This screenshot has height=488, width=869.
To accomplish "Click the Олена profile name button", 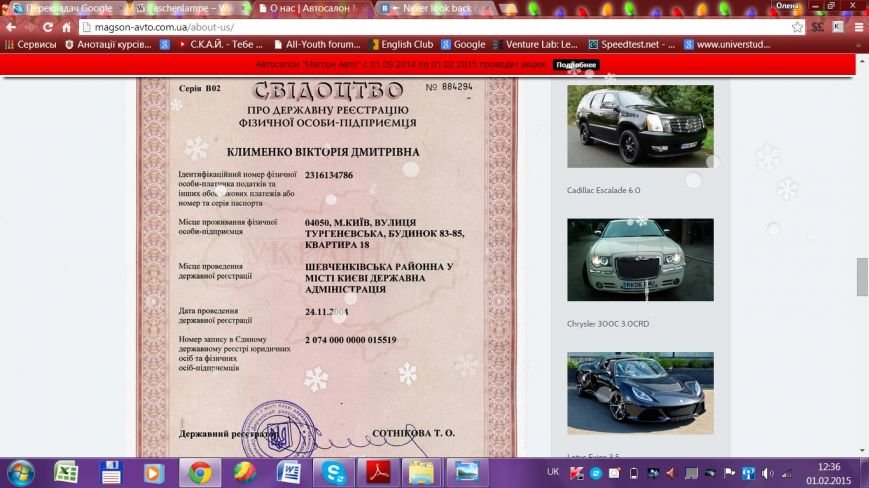I will (787, 6).
